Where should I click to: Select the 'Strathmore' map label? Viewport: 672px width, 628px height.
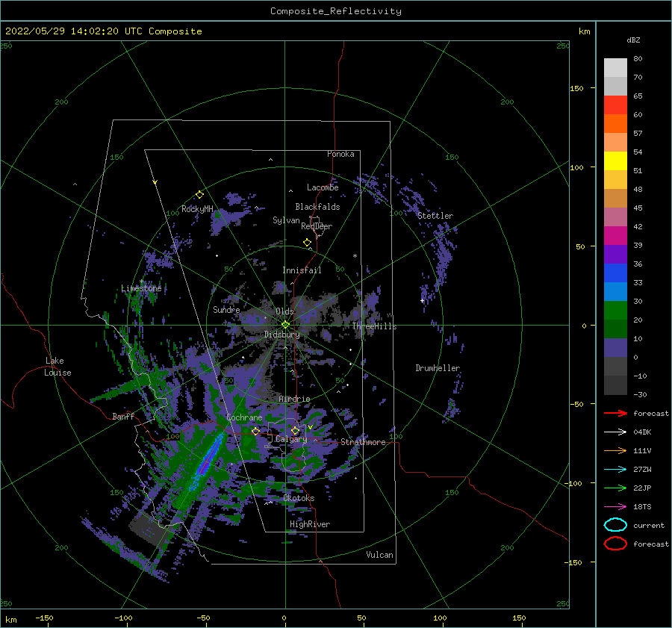click(x=364, y=442)
